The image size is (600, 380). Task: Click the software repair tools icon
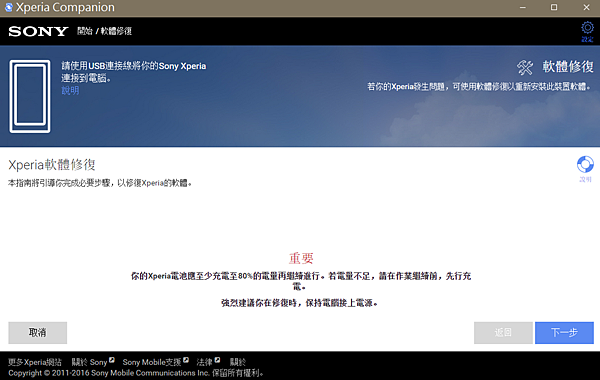pos(525,67)
